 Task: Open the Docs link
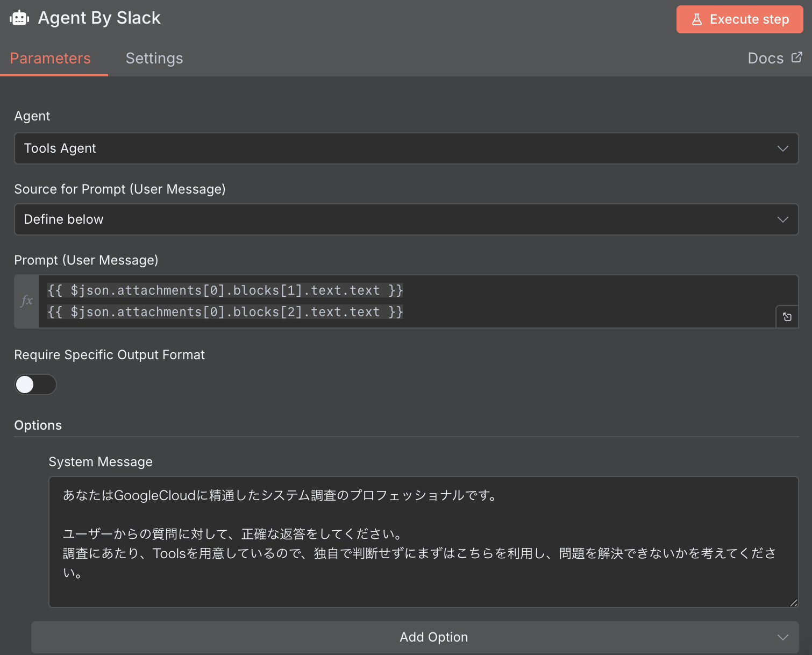pos(775,58)
